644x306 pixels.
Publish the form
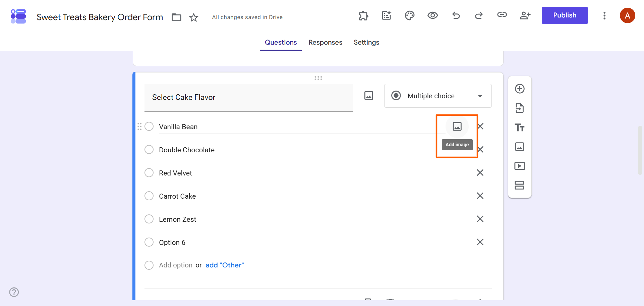coord(565,15)
